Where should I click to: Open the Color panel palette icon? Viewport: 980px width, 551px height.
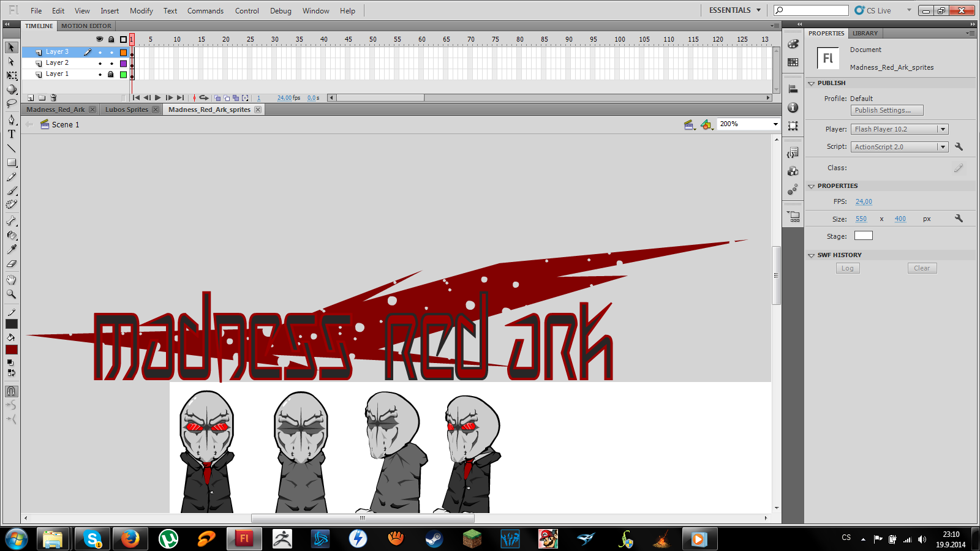click(x=793, y=44)
